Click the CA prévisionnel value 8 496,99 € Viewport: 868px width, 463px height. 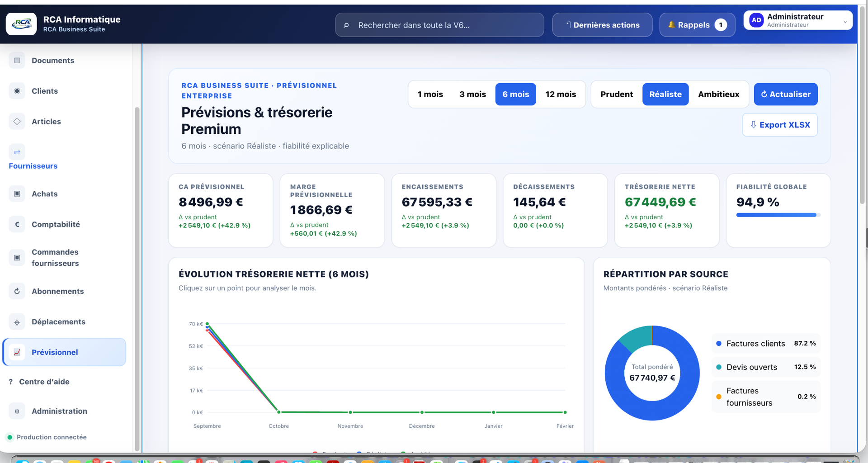[x=211, y=202]
